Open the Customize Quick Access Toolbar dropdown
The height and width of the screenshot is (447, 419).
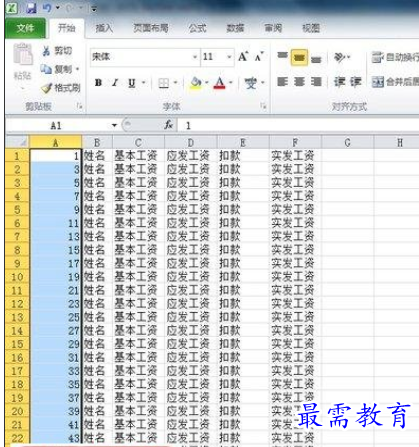94,9
